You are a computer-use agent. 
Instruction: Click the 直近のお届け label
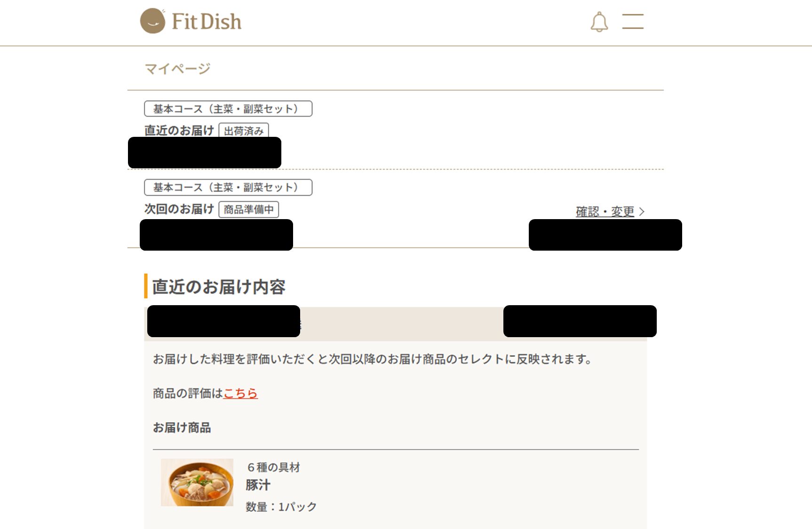pos(179,130)
